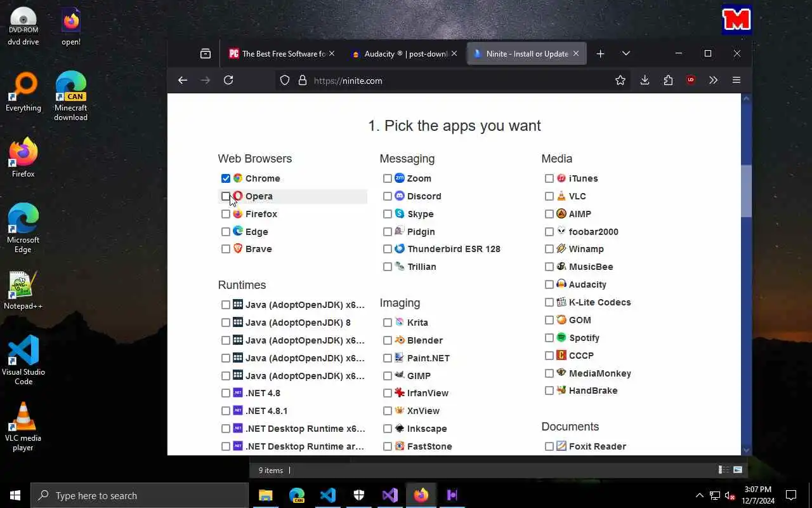Click the .NET 4.8.1 label
812x508 pixels.
pos(266,411)
